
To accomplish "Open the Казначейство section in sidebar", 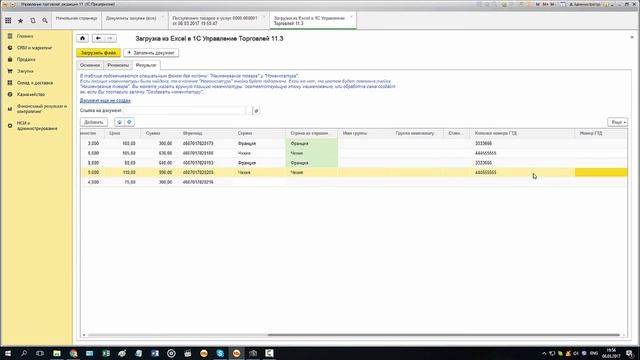I will [31, 94].
